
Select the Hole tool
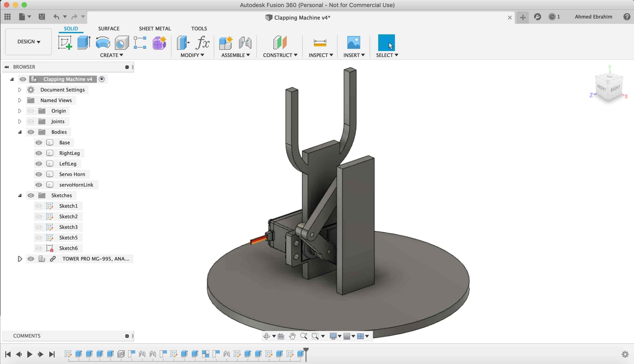pos(122,42)
